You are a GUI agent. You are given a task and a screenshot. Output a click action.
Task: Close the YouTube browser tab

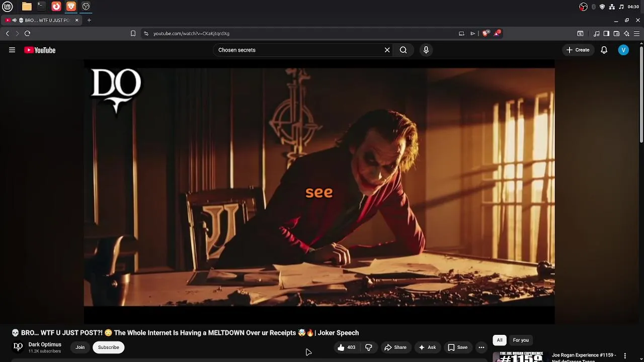(77, 20)
